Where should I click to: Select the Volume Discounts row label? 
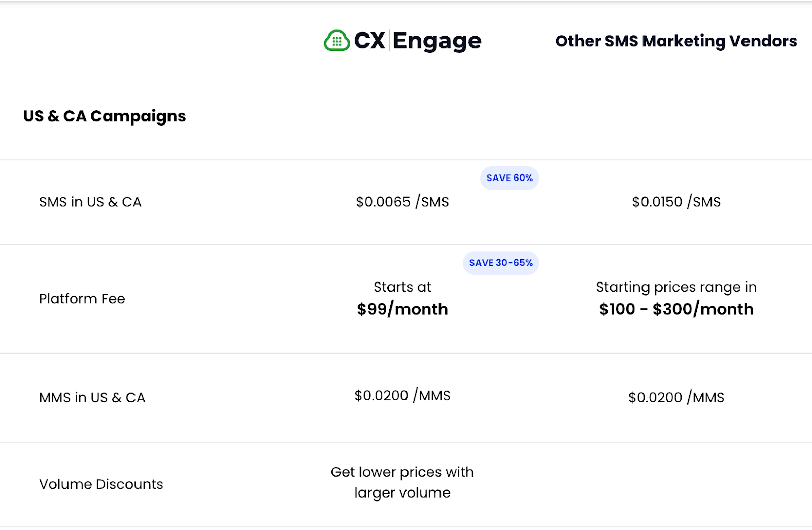[101, 484]
